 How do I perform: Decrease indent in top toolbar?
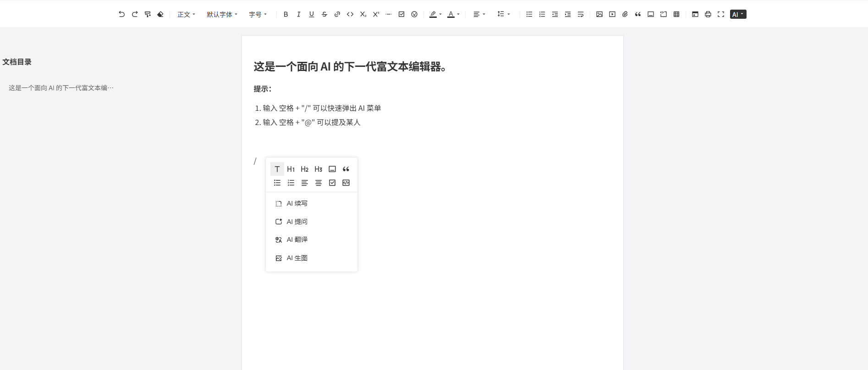(x=555, y=14)
